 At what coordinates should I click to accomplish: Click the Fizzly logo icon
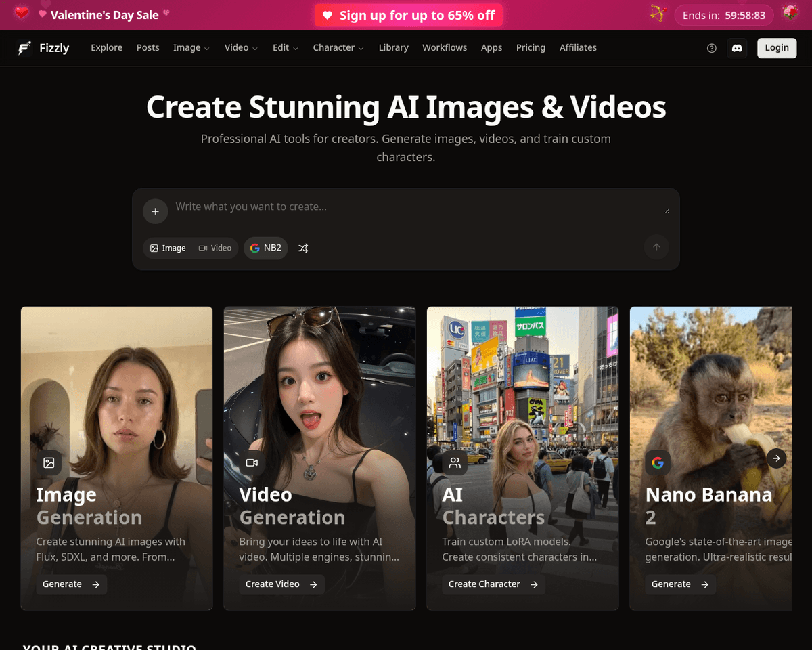click(x=25, y=48)
